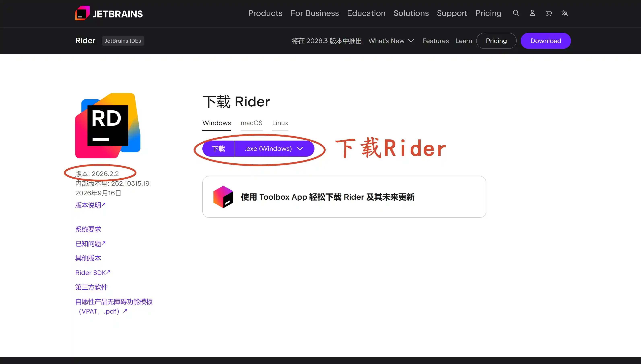
Task: Open the Support menu
Action: tap(452, 13)
